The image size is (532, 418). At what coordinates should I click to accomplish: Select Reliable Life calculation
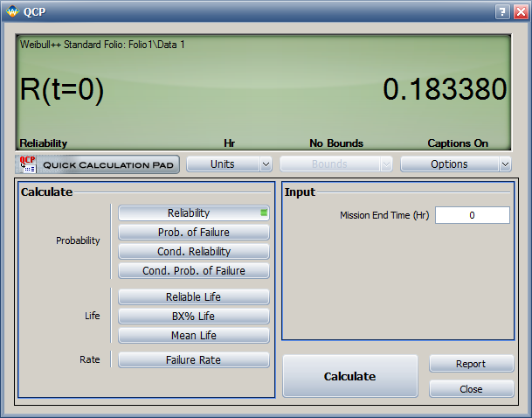click(193, 297)
